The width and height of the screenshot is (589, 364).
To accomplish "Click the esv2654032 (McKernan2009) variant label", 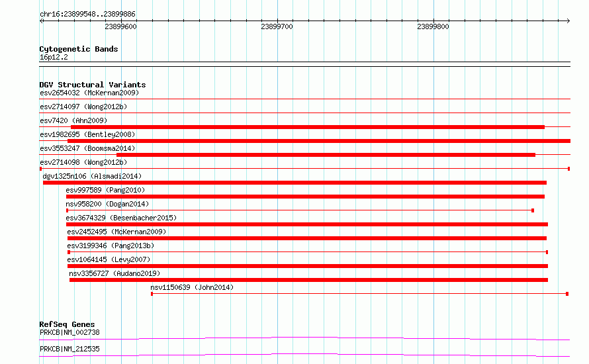I will (89, 93).
